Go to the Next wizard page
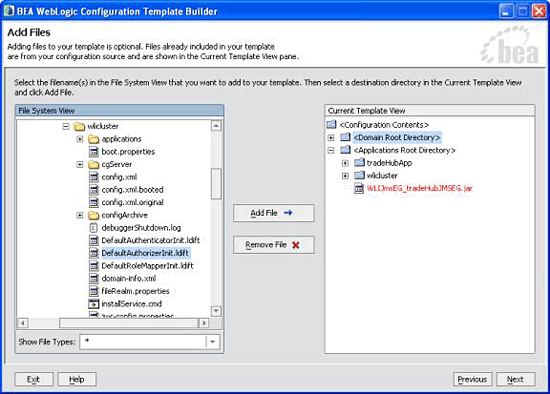 (515, 379)
